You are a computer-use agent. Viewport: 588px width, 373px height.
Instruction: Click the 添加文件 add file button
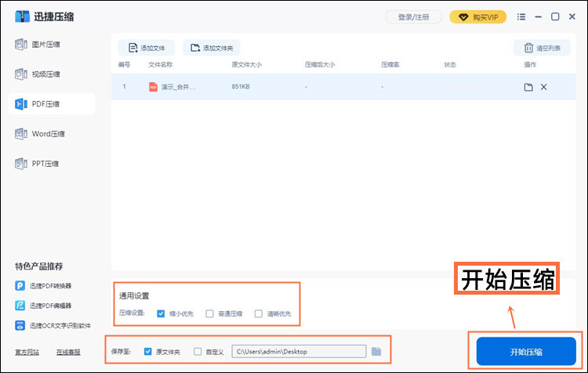(147, 48)
